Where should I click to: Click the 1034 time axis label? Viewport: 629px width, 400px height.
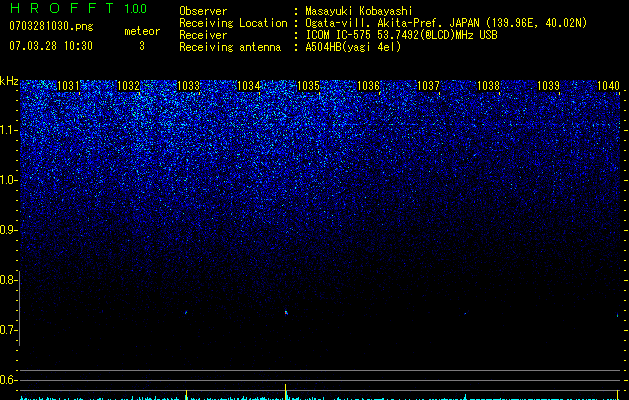pyautogui.click(x=248, y=86)
